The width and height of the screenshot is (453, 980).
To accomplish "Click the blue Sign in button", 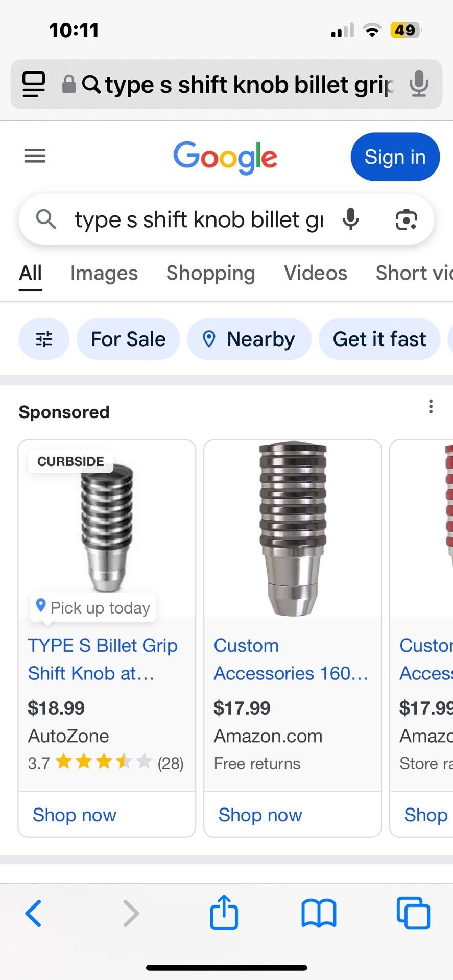I will tap(395, 157).
